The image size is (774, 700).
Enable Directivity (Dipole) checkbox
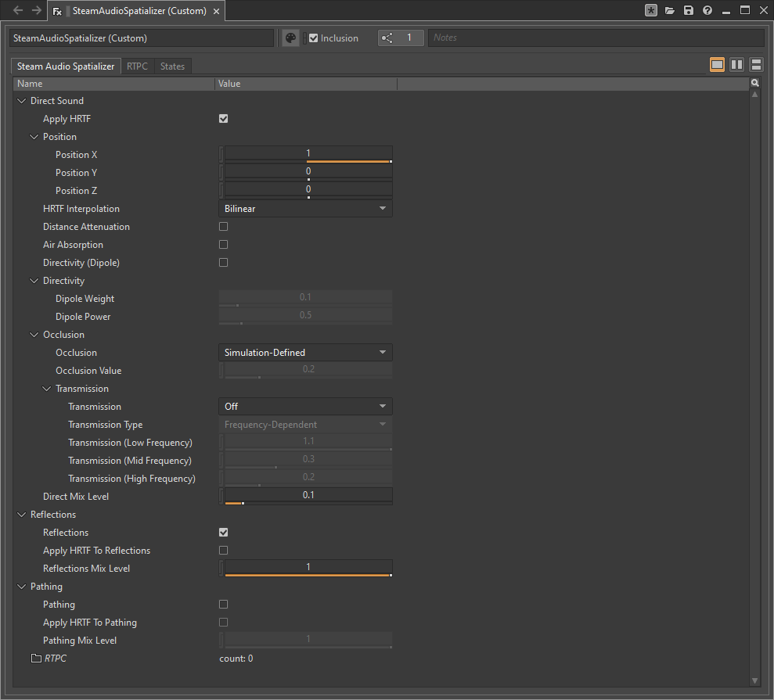[x=224, y=263]
